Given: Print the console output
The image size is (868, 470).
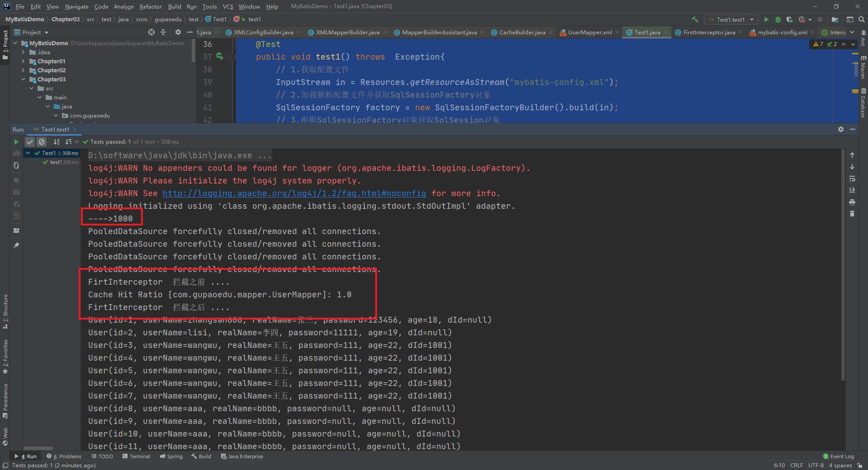Looking at the screenshot, I should [x=852, y=202].
